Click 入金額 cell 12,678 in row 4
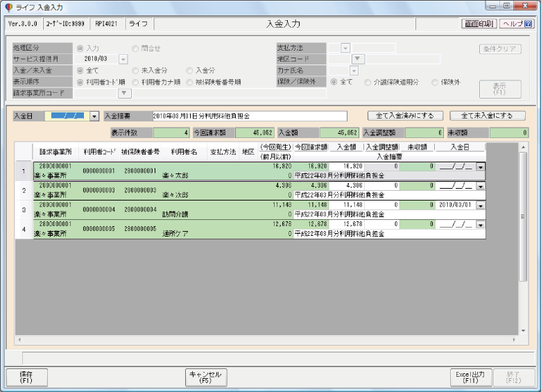Viewport: 541px width, 392px height. tap(346, 224)
